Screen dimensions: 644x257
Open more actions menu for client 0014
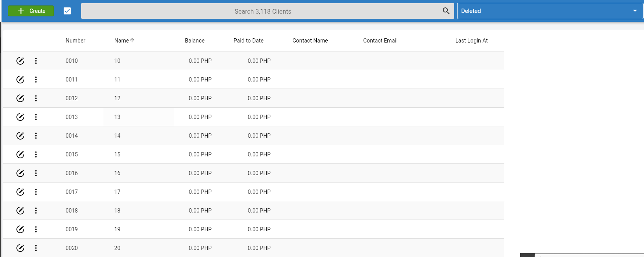[x=36, y=136]
